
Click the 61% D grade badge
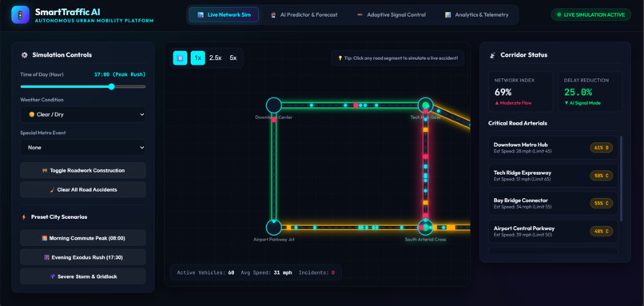(x=602, y=148)
